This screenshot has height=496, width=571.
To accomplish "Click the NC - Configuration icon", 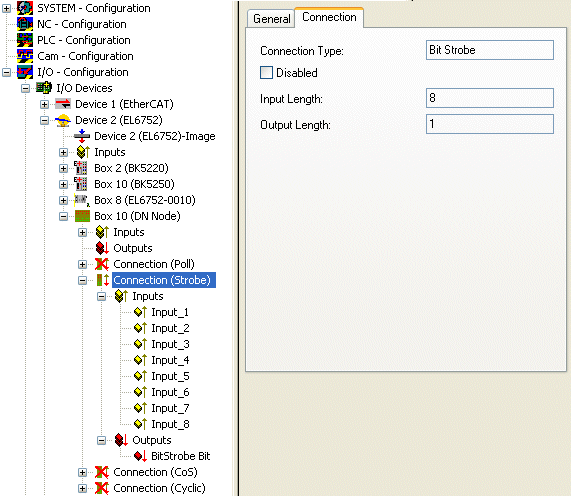I will pos(25,24).
